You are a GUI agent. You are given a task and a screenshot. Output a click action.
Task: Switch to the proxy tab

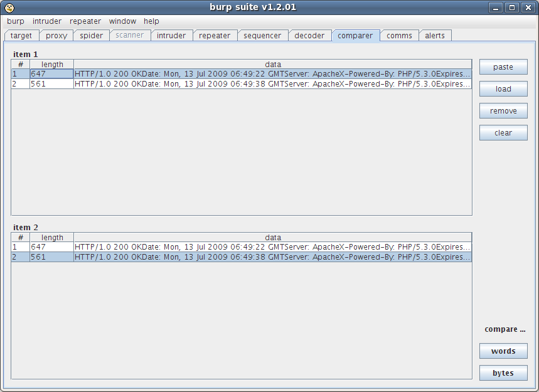[x=56, y=36]
